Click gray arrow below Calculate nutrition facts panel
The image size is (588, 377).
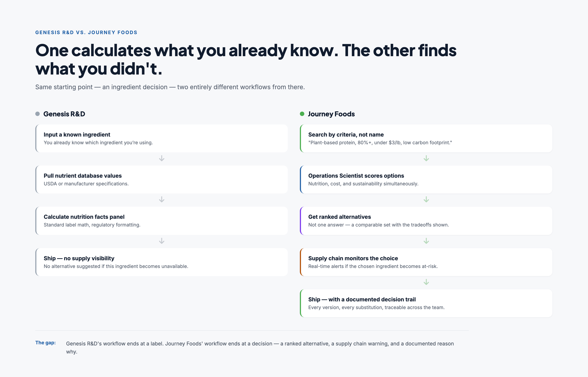click(x=162, y=241)
